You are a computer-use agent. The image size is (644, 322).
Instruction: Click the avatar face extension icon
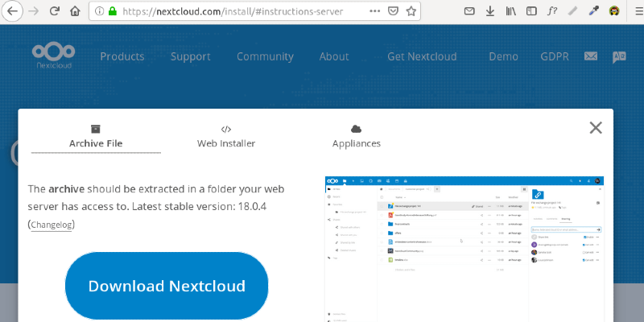click(x=614, y=11)
